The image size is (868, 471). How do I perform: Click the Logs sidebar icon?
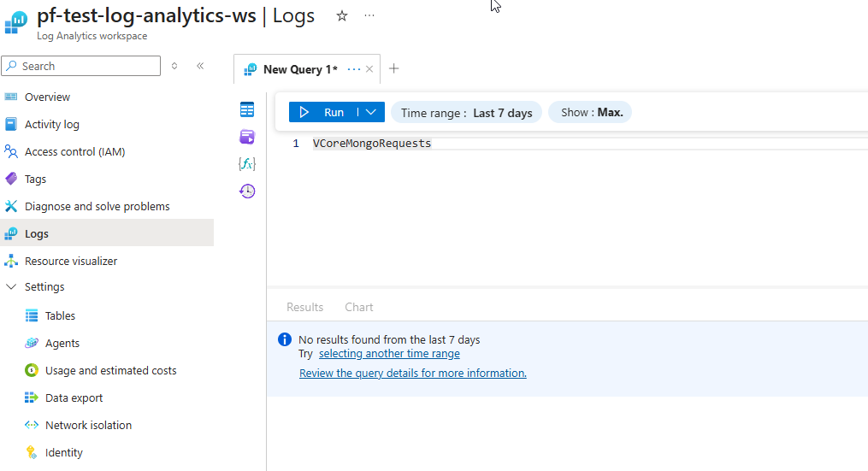coord(10,233)
